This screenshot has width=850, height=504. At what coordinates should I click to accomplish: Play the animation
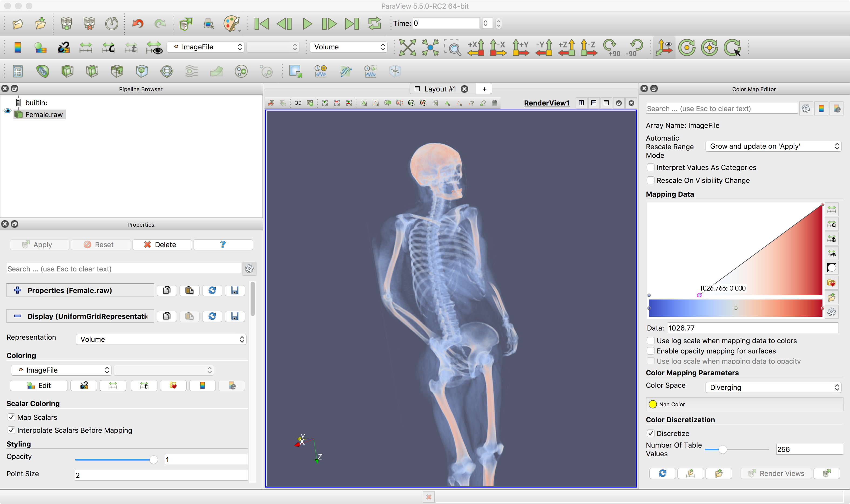(x=307, y=23)
